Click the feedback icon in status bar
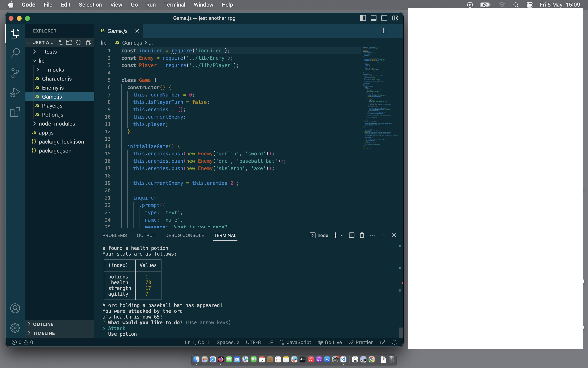The image size is (588, 368). [x=382, y=342]
